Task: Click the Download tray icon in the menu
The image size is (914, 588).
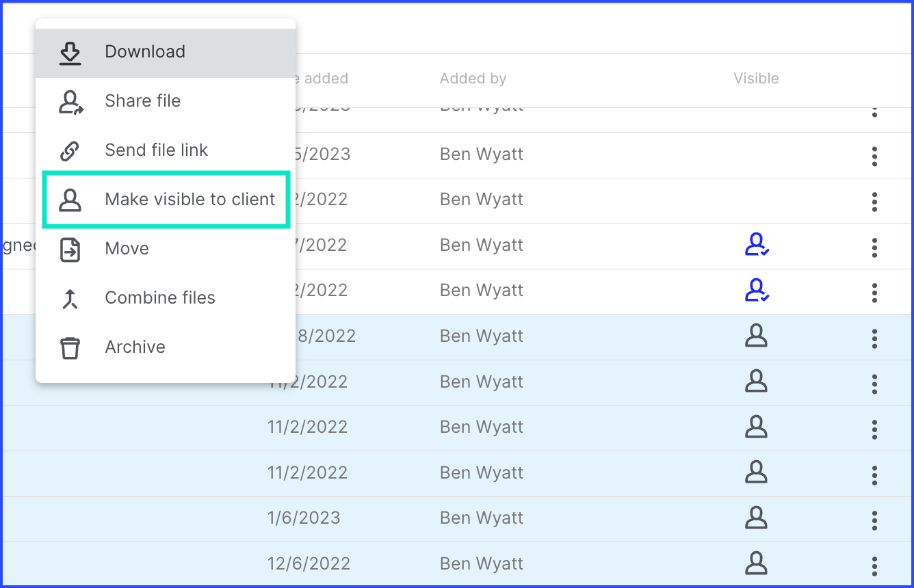Action: [70, 53]
